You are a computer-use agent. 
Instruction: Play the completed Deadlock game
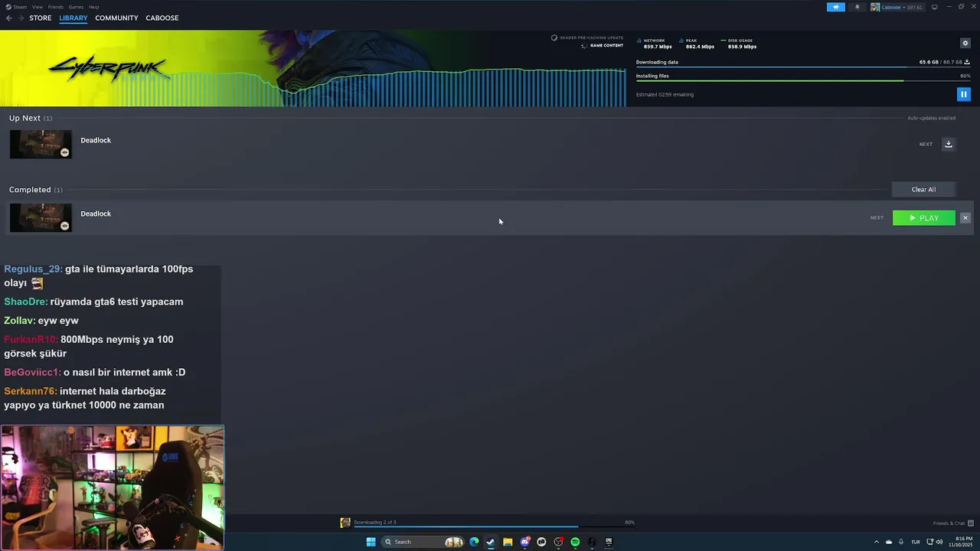coord(924,218)
